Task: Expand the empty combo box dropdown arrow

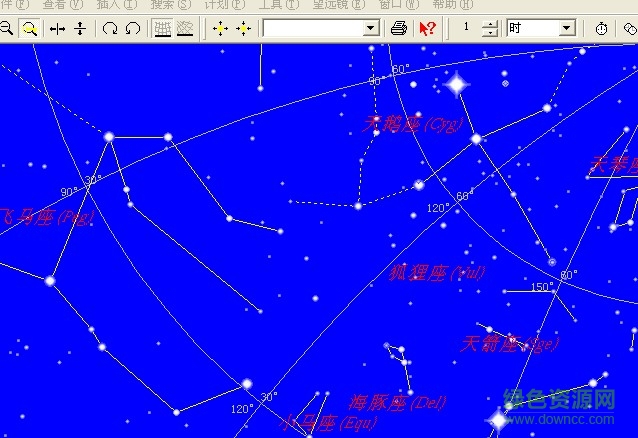Action: (x=370, y=28)
